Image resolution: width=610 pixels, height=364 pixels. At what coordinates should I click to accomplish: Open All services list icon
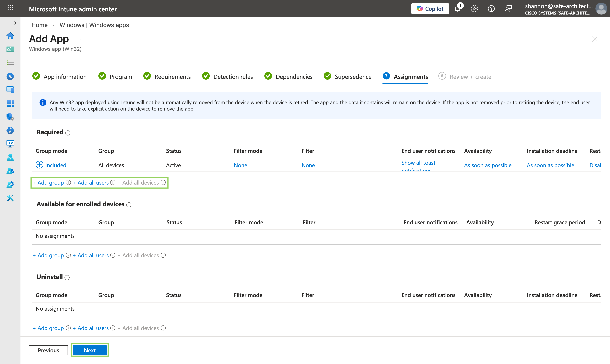point(10,63)
